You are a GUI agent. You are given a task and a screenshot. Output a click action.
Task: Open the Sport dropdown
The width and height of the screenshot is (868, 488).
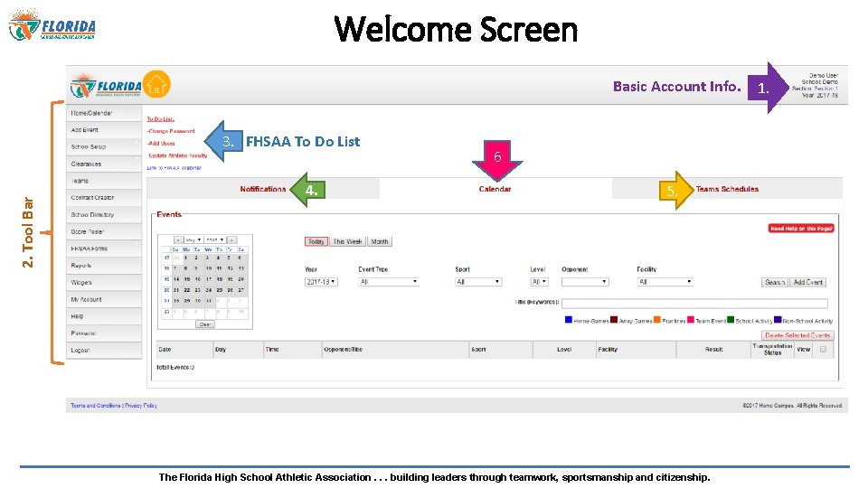(x=479, y=282)
